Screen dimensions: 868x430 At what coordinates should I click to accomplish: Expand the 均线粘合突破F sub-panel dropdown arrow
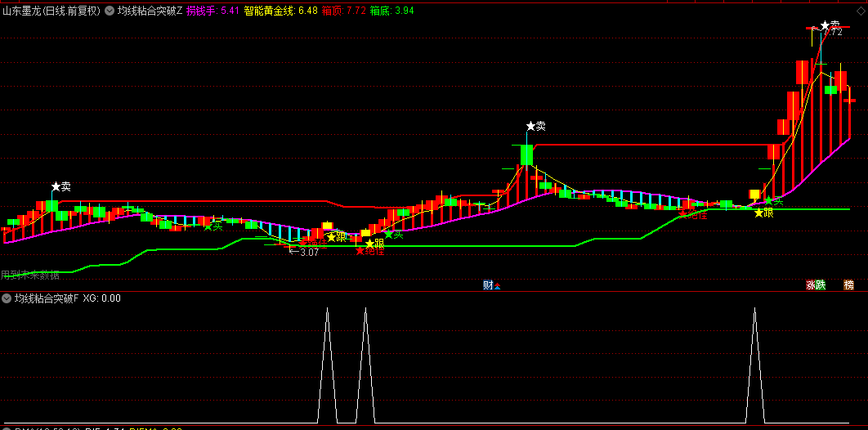tap(7, 299)
